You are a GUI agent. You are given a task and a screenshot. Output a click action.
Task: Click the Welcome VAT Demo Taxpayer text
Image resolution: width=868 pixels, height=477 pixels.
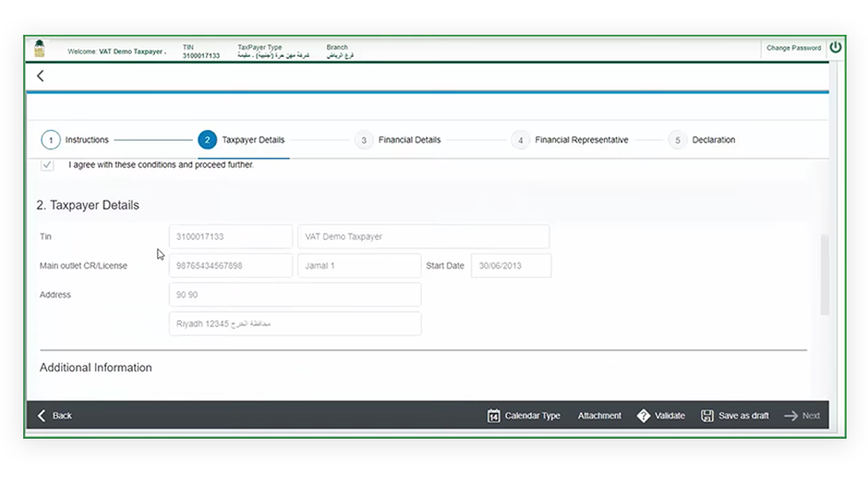pyautogui.click(x=116, y=52)
